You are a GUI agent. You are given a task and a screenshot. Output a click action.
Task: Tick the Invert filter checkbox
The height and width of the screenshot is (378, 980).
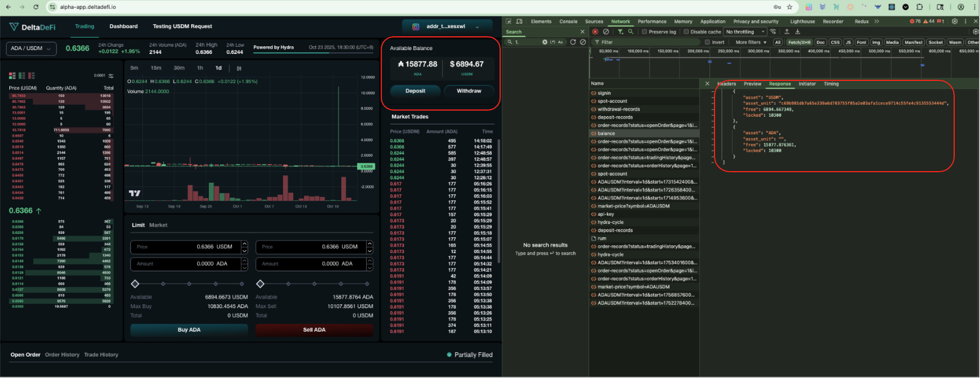(x=707, y=42)
